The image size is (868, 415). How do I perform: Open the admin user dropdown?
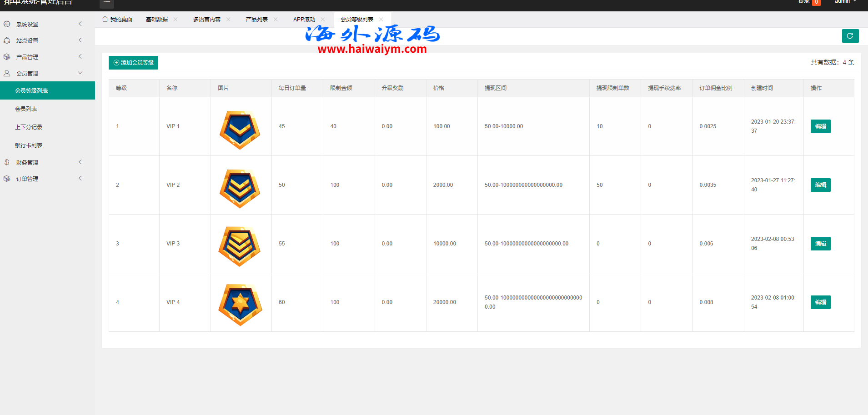[x=845, y=2]
